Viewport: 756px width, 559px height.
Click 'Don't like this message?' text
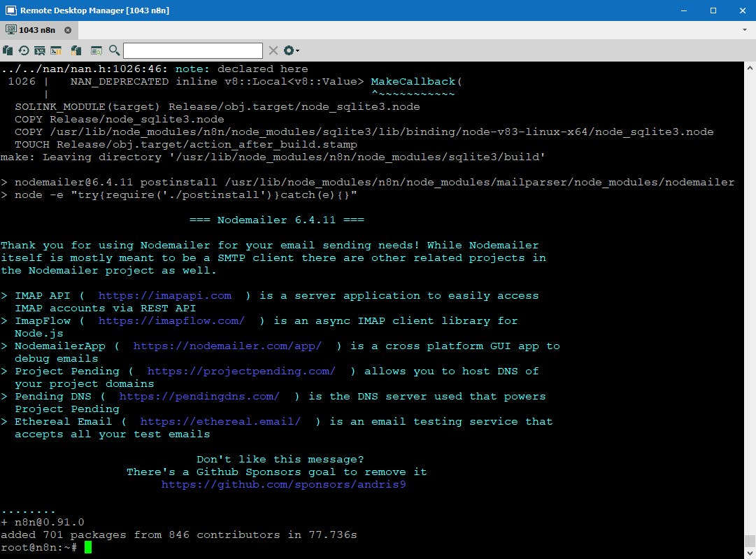tap(280, 459)
